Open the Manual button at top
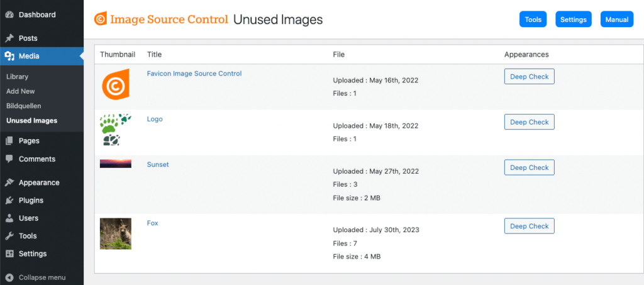This screenshot has width=644, height=285. tap(617, 20)
